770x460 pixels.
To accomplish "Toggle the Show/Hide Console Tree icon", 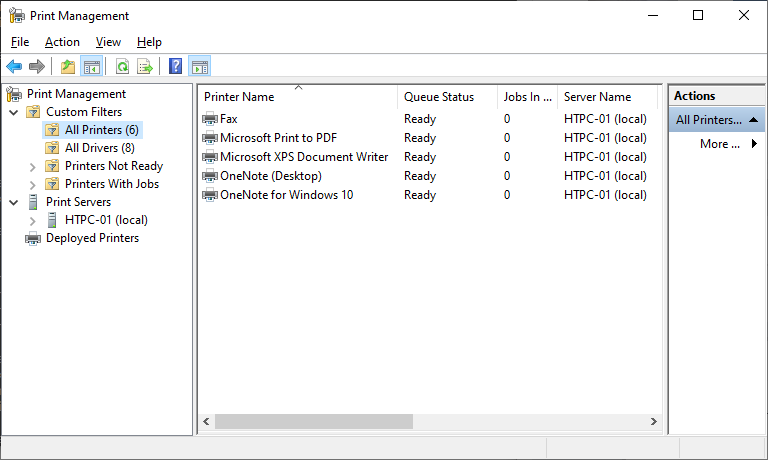I will tap(92, 66).
